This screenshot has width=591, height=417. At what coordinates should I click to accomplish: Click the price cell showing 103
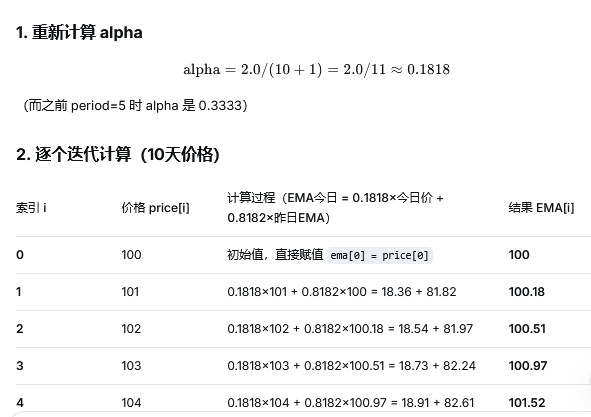[x=131, y=366]
